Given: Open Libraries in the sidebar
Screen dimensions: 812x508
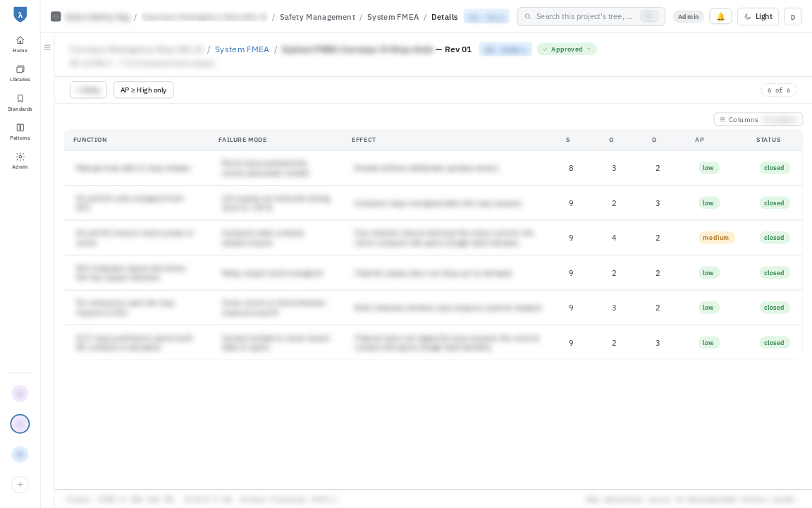Looking at the screenshot, I should tap(20, 73).
